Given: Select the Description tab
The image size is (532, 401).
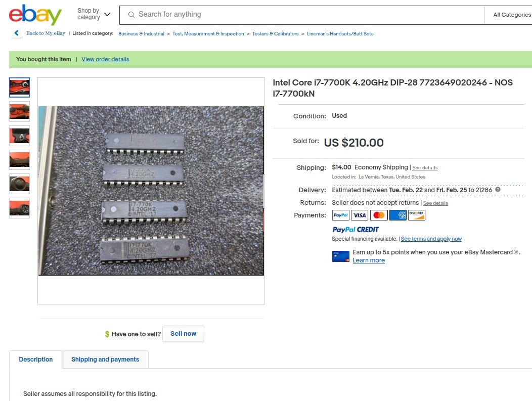Looking at the screenshot, I should click(x=36, y=360).
